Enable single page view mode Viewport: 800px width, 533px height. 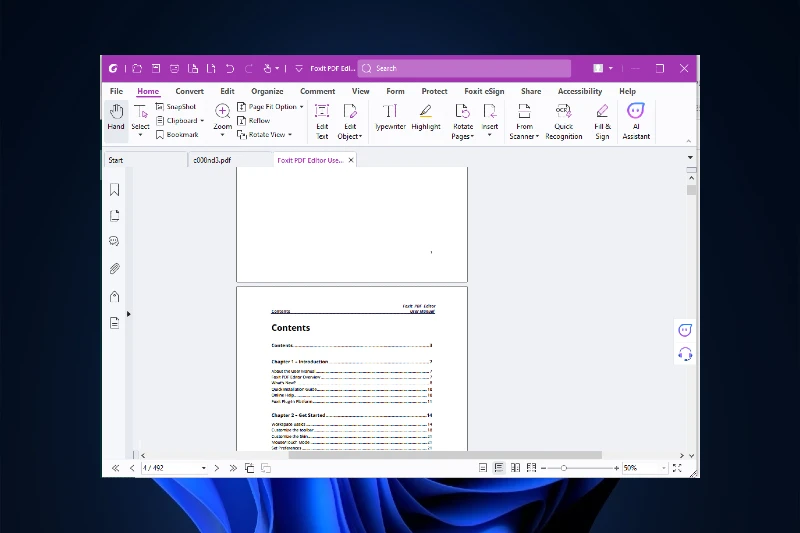tap(483, 468)
